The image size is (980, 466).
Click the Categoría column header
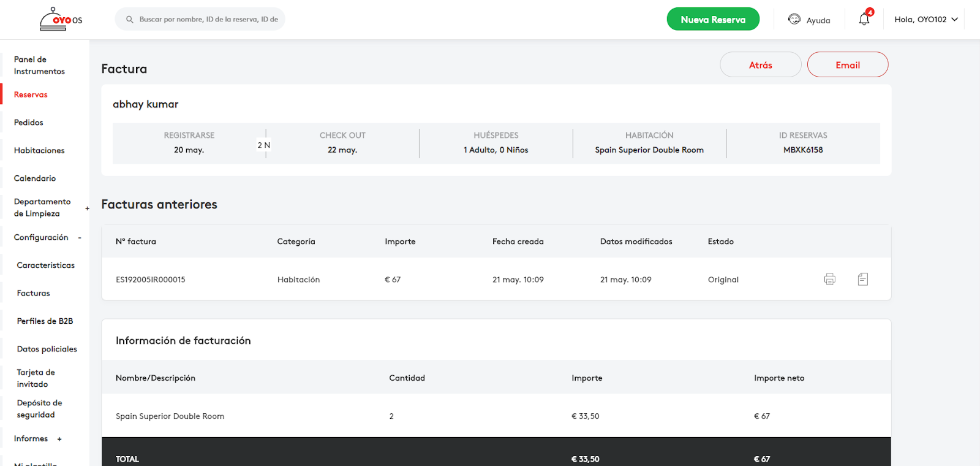296,242
